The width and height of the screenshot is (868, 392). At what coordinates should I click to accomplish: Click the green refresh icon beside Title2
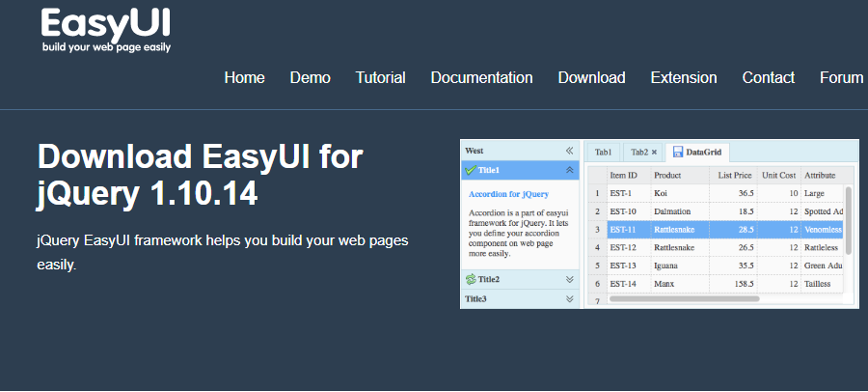tap(471, 279)
